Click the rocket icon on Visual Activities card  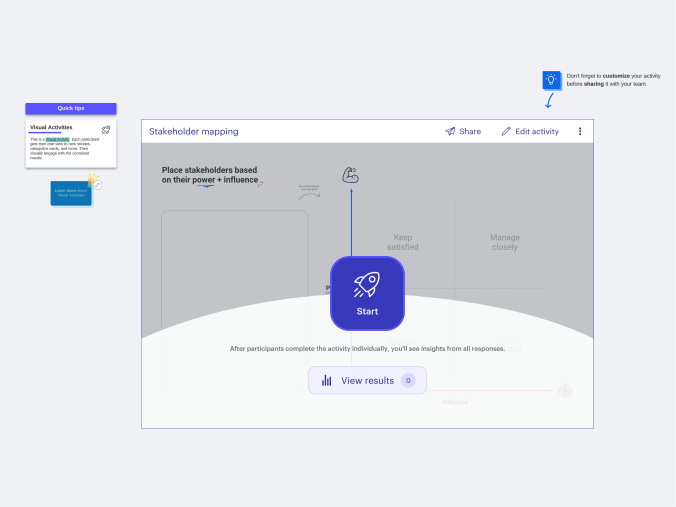point(106,129)
